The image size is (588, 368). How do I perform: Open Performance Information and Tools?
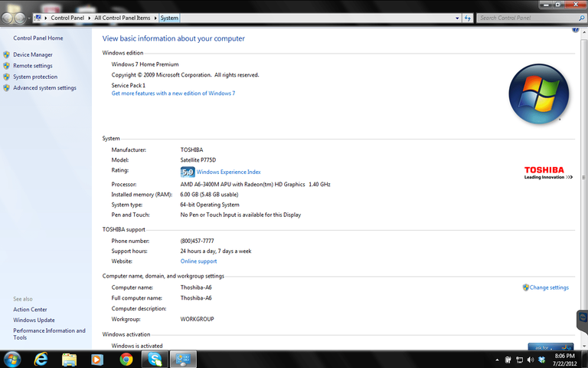tap(49, 333)
